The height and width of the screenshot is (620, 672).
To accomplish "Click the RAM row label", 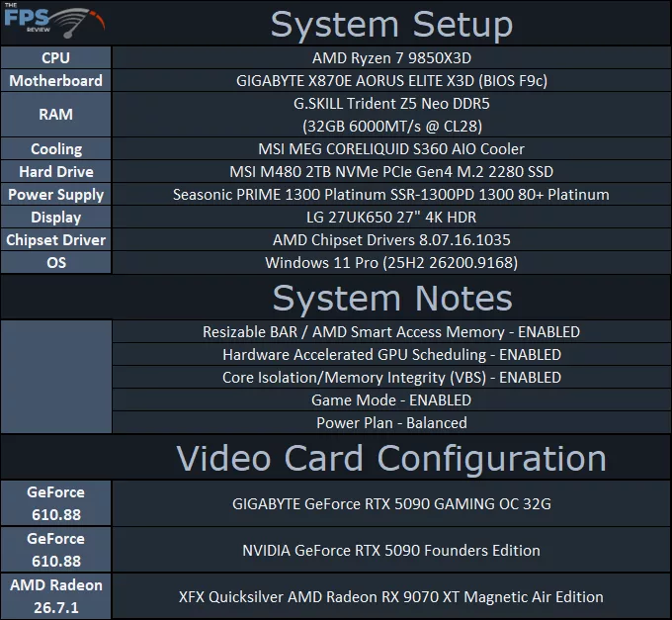I will pyautogui.click(x=55, y=115).
